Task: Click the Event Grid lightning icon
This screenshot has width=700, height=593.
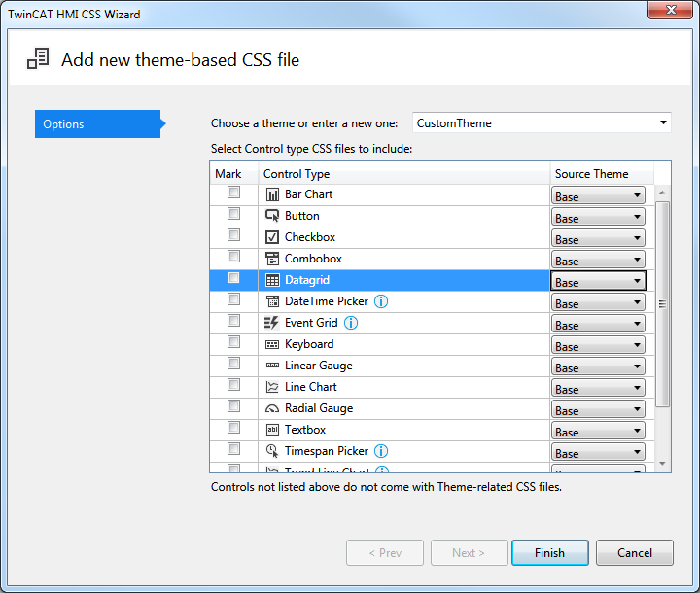Action: (271, 323)
